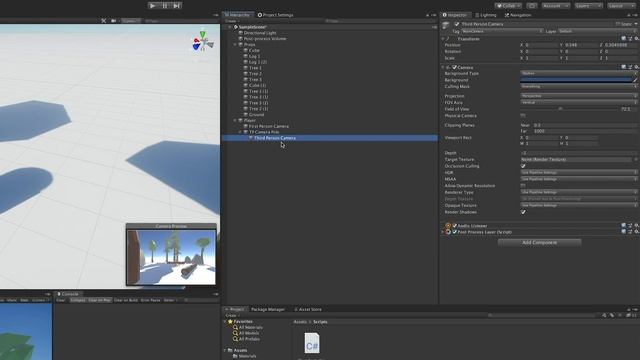Open the Renderer Type dropdown

578,192
